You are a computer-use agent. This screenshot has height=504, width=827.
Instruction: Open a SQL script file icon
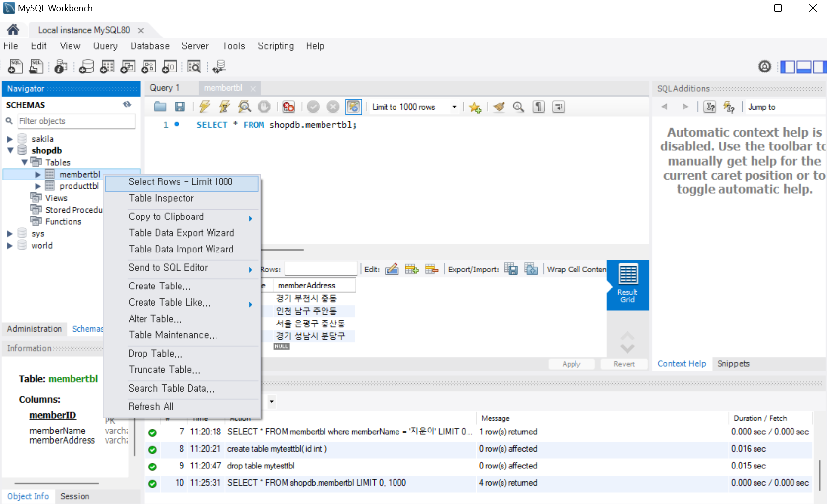click(x=36, y=66)
